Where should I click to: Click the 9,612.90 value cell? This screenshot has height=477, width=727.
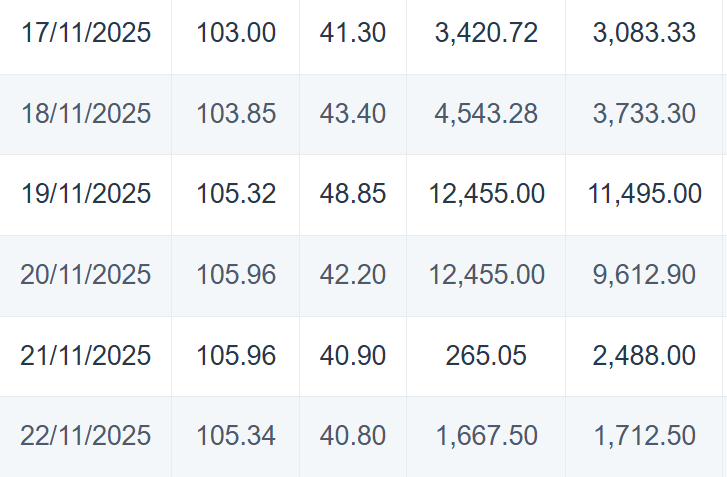click(645, 274)
